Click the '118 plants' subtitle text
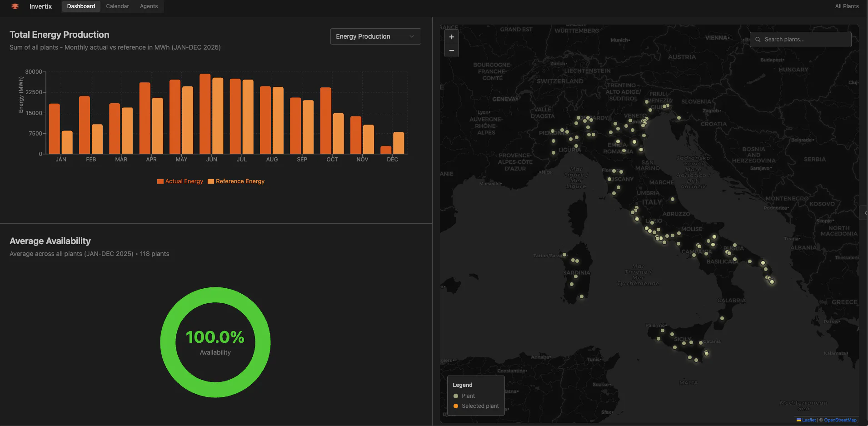 coord(155,254)
